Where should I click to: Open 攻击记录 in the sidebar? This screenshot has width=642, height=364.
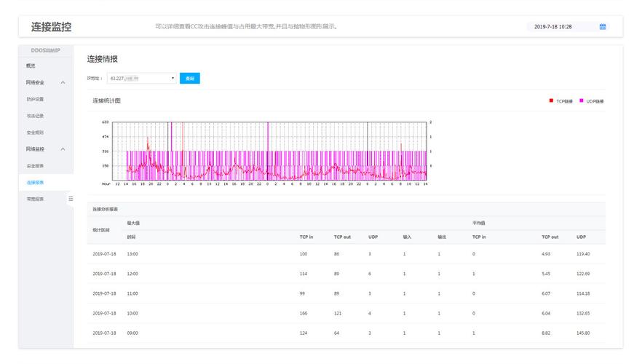click(x=35, y=116)
